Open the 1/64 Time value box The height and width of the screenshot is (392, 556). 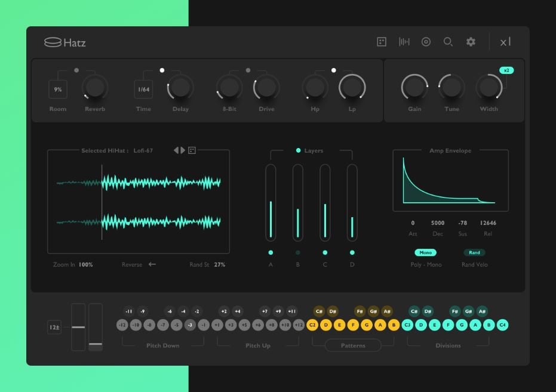pos(143,89)
